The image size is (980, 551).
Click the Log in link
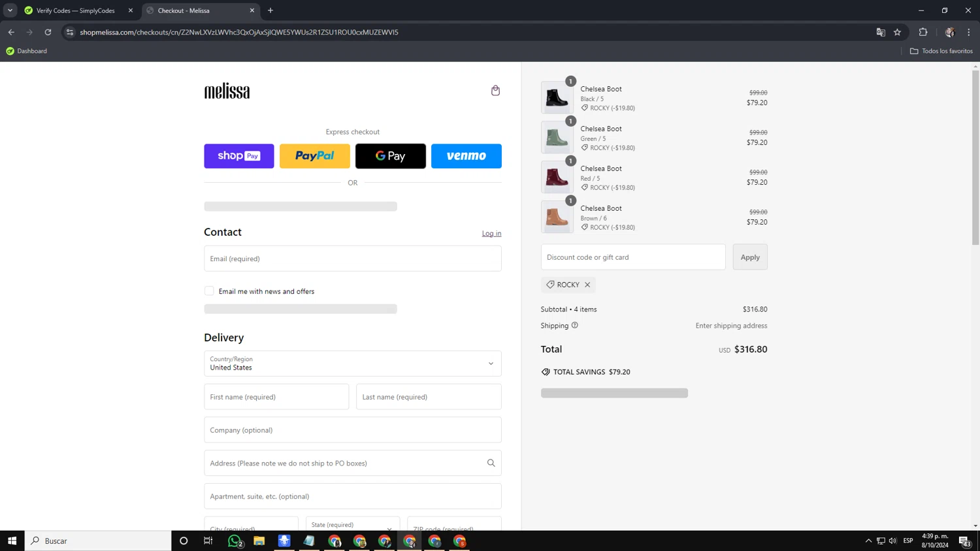click(492, 233)
